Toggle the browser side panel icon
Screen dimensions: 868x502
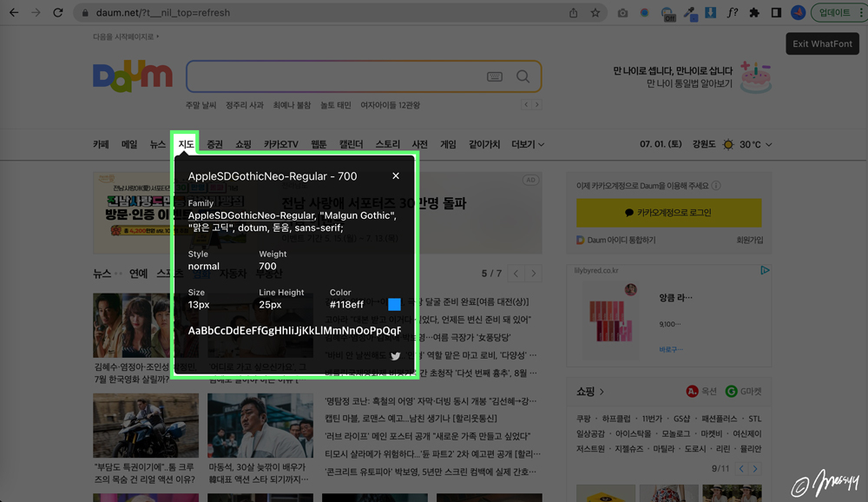(x=776, y=12)
